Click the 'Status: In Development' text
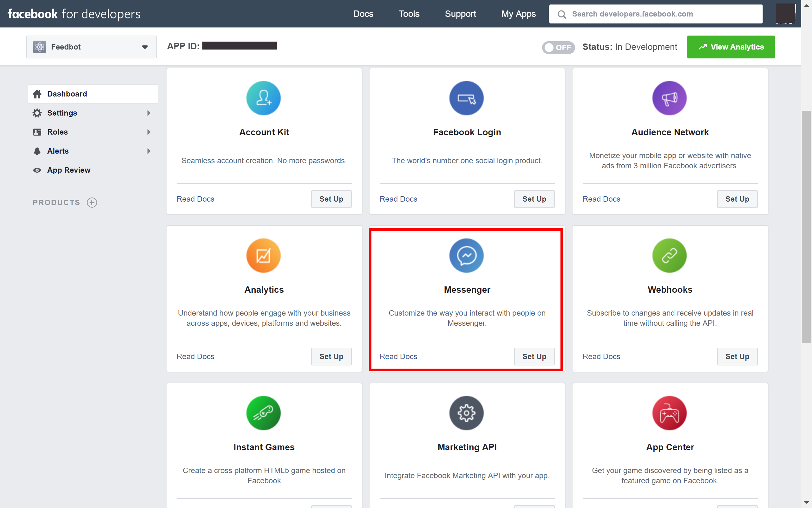Viewport: 812px width, 508px height. [x=630, y=47]
